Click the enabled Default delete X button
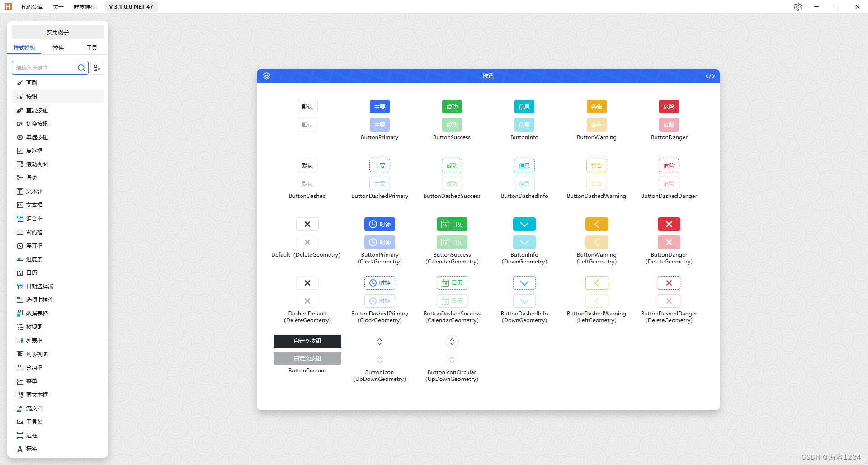868x465 pixels. point(307,224)
